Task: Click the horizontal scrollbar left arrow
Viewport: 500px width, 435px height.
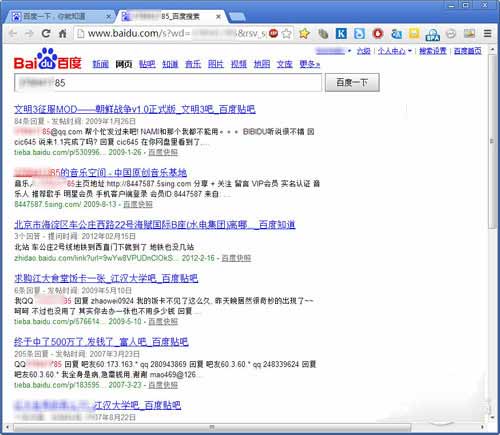Action: pyautogui.click(x=8, y=427)
